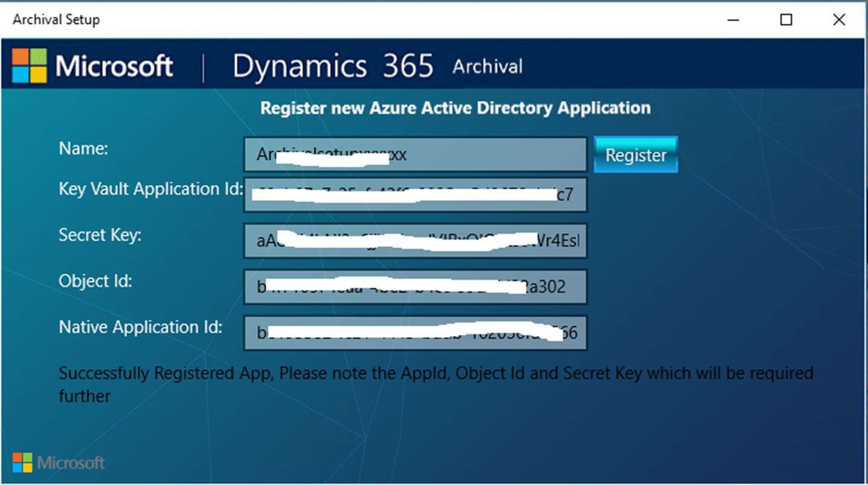Image resolution: width=868 pixels, height=485 pixels.
Task: Click the Microsoft logo in header
Action: click(x=93, y=66)
